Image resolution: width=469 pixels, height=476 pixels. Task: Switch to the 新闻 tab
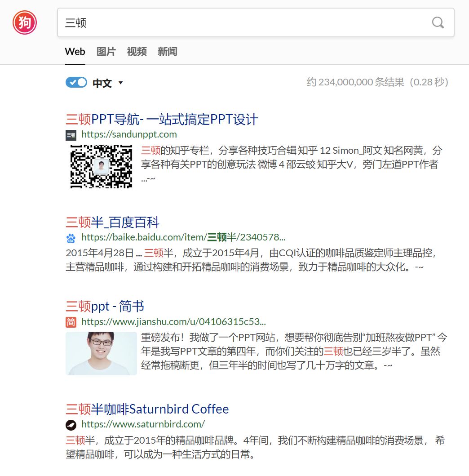tap(168, 52)
